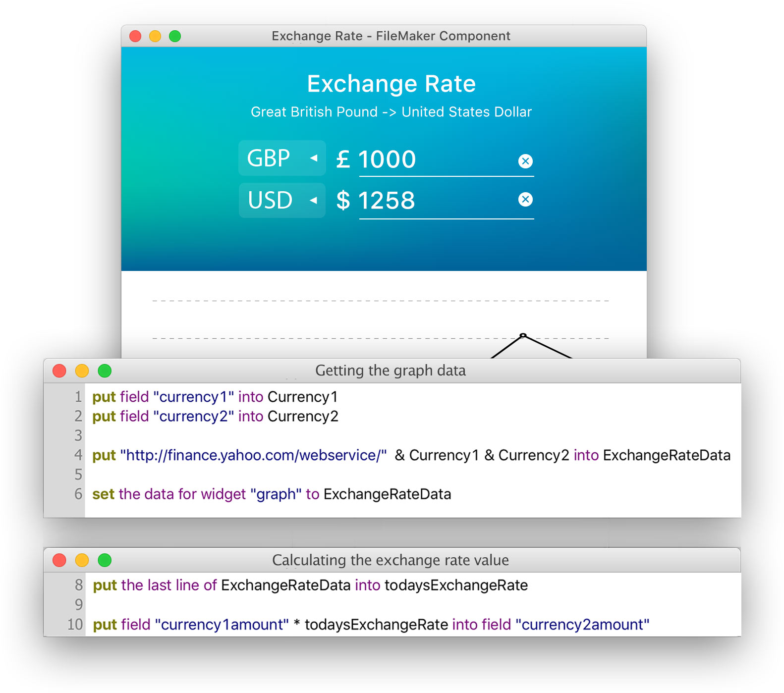
Task: Close the Exchange Rate FileMaker Component window
Action: point(135,36)
